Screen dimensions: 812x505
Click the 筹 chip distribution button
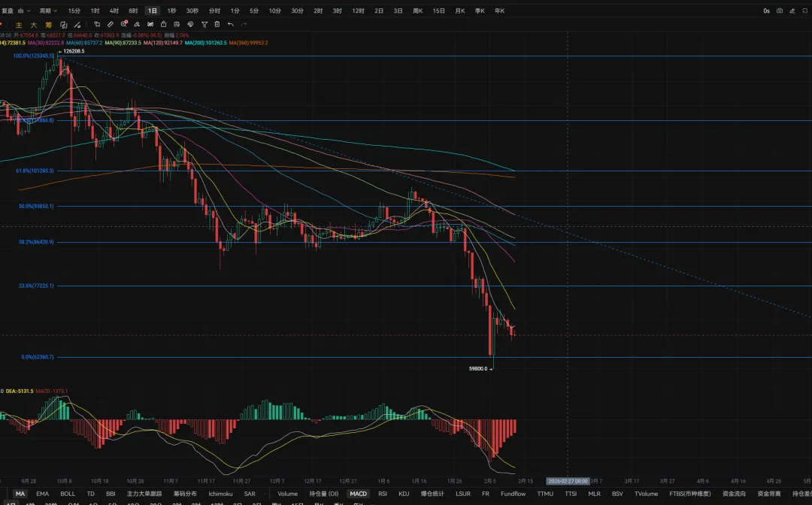pyautogui.click(x=48, y=24)
